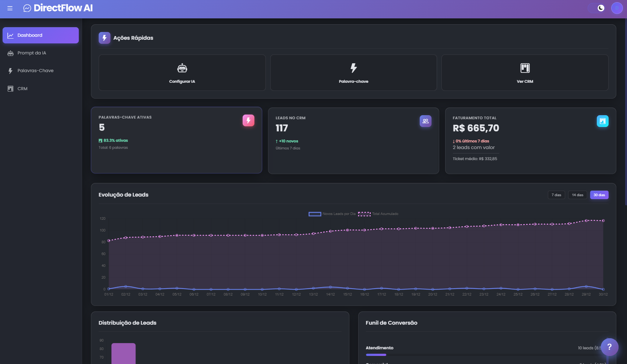Open the hamburger menu

point(10,8)
